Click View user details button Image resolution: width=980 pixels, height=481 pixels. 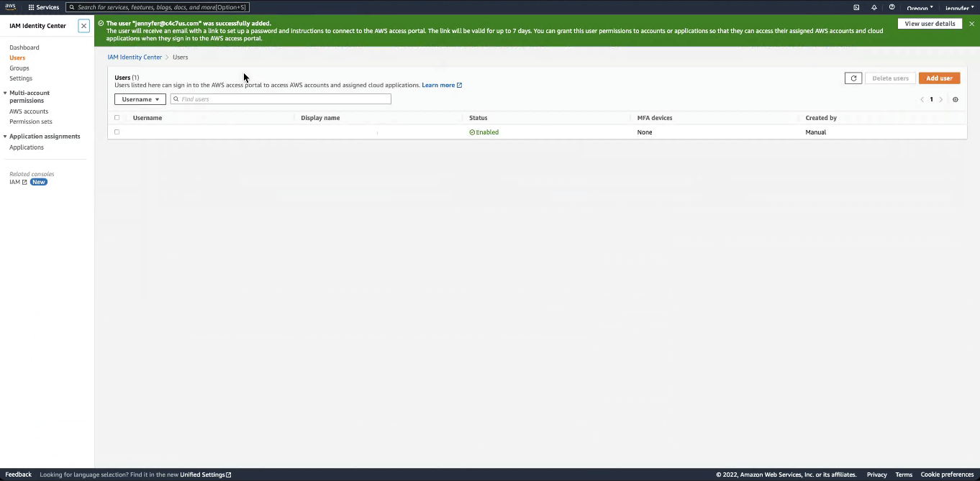click(930, 24)
